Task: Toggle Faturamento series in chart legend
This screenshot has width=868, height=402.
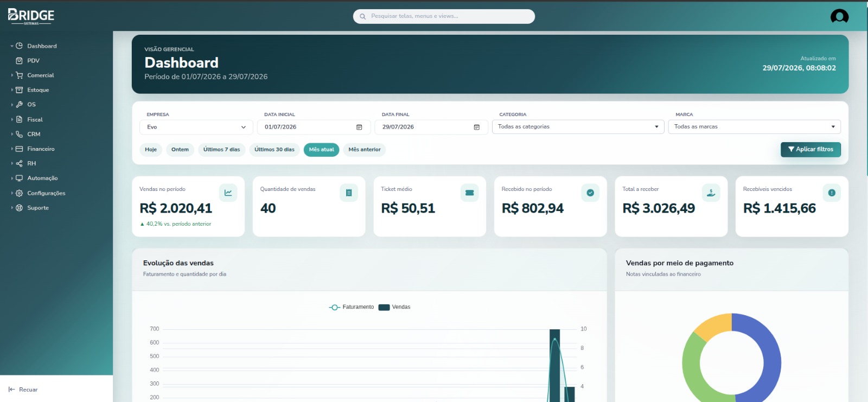Action: [352, 307]
